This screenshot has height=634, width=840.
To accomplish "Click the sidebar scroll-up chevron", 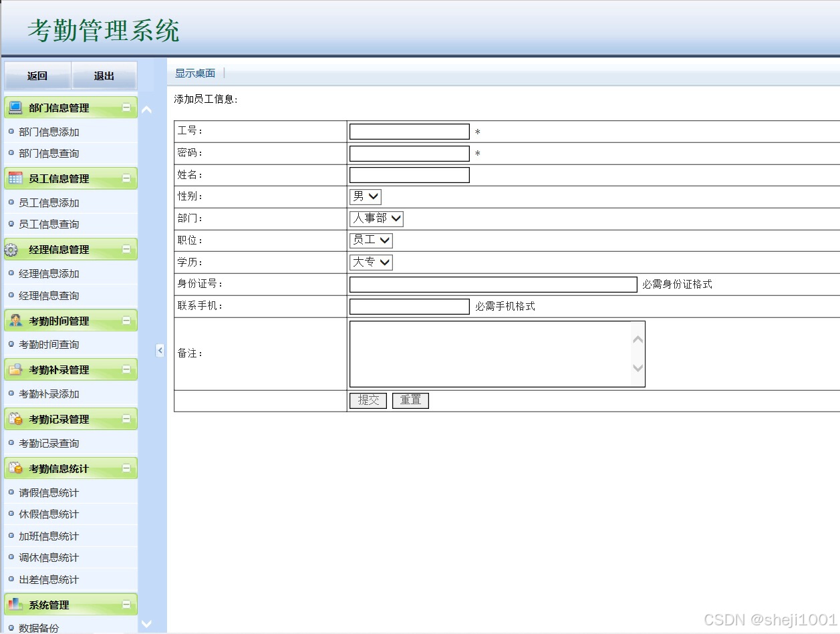I will (147, 110).
